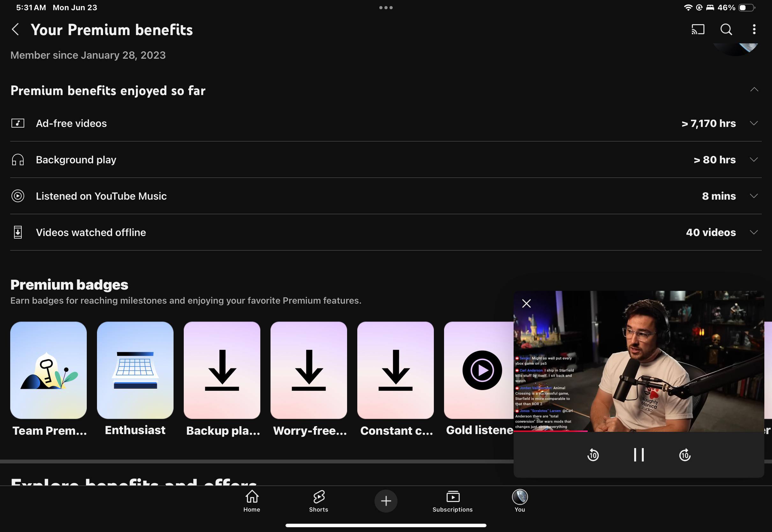Screen dimensions: 772x532
Task: Expand the Background play details
Action: pyautogui.click(x=754, y=160)
